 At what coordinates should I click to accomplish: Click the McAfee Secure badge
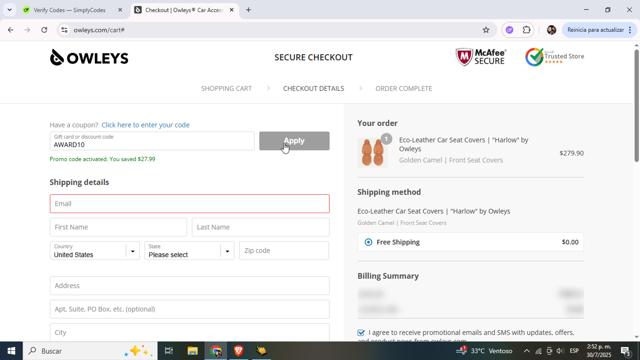coord(480,57)
